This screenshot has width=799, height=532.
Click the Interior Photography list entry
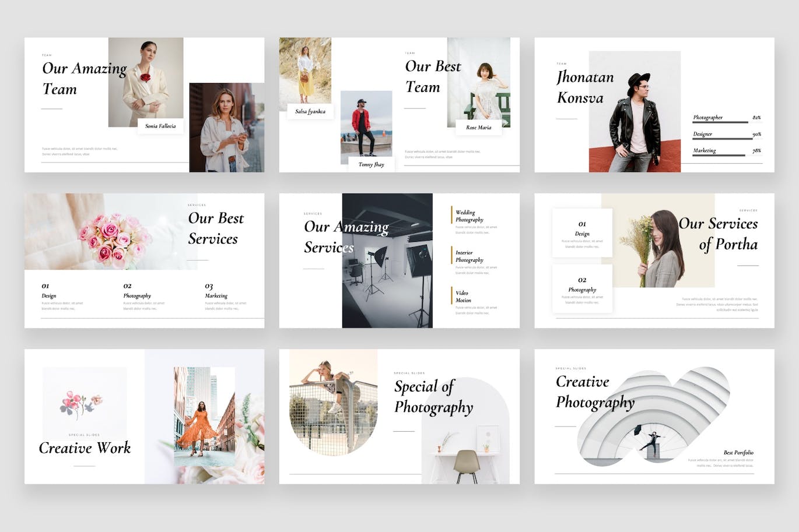coord(469,256)
